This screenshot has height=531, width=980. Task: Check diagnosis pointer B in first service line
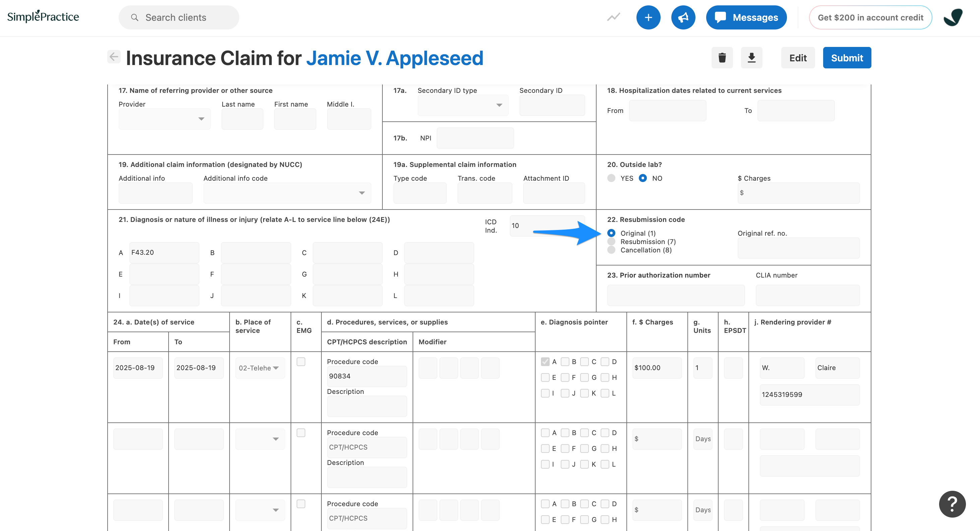point(565,362)
